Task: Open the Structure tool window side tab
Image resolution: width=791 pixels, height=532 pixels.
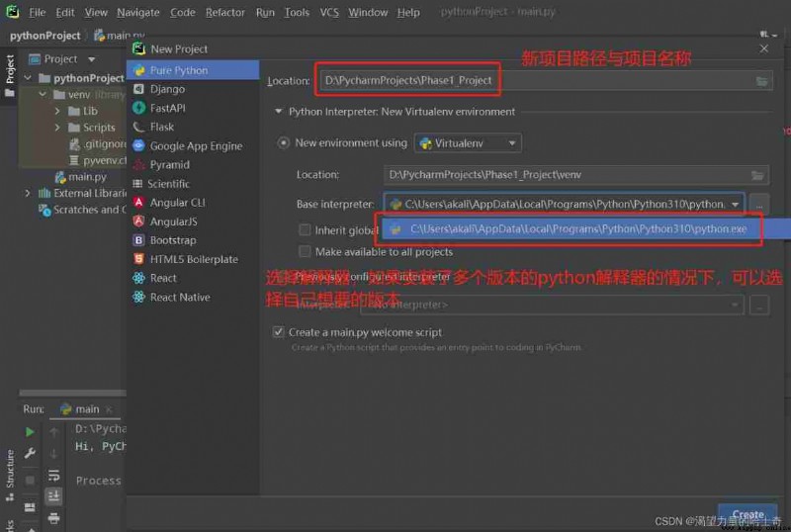Action: pyautogui.click(x=10, y=475)
